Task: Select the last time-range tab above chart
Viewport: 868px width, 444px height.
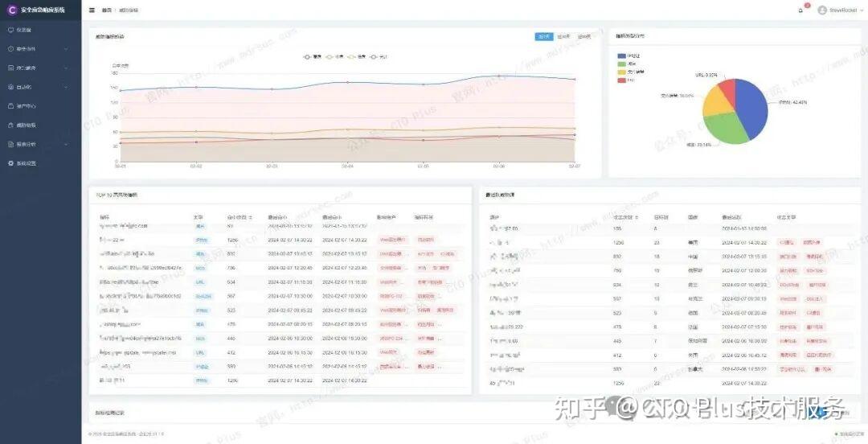Action: click(584, 36)
